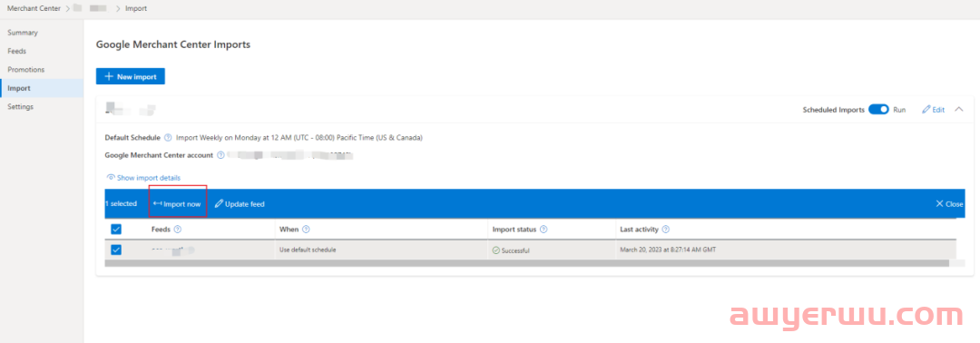Click the eye icon for import details

click(111, 178)
